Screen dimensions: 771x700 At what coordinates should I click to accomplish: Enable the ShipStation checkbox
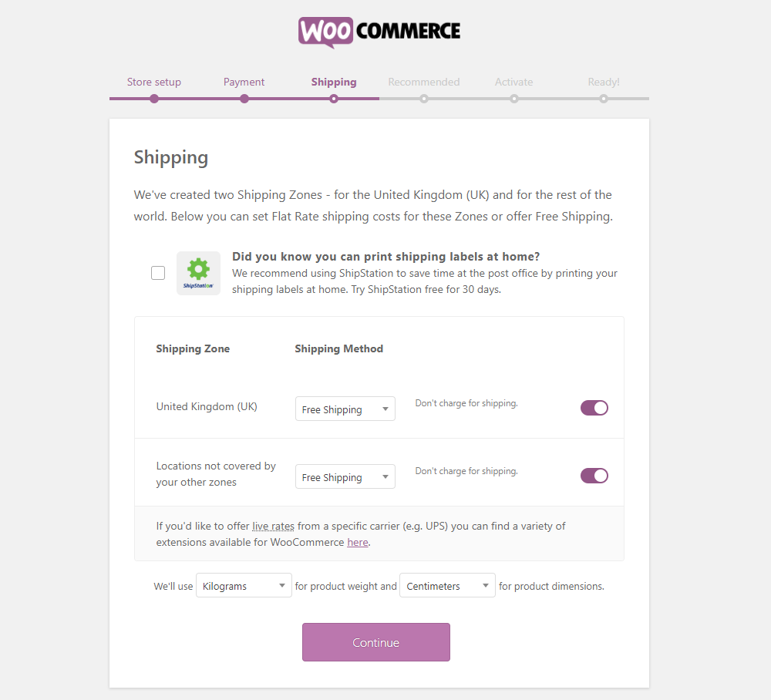(158, 273)
